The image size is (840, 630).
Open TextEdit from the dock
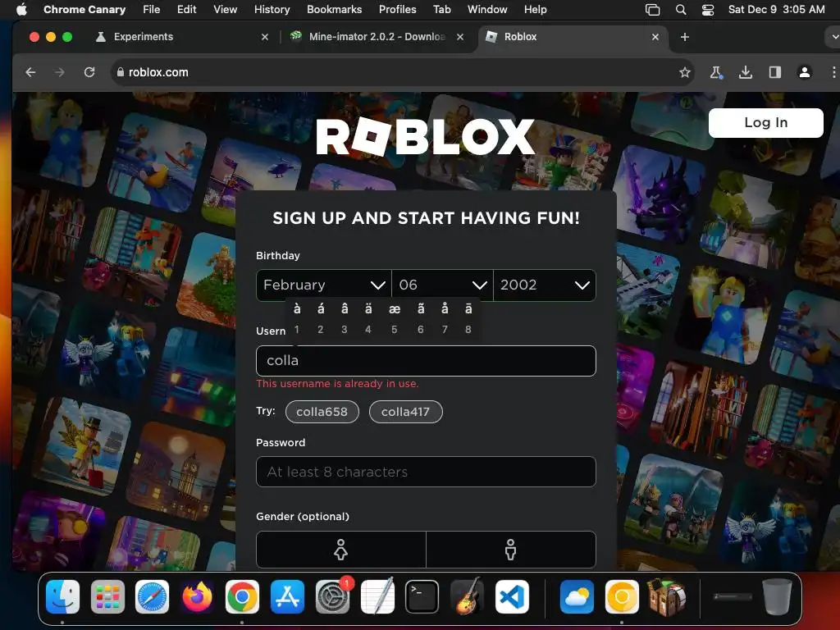377,596
